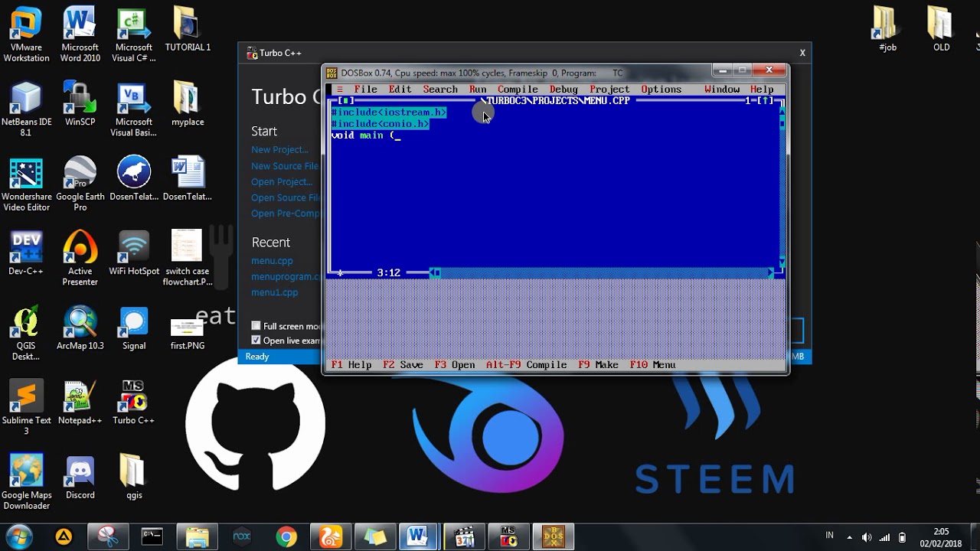Open the Help menu in Turbo C++ editor
Viewport: 980px width, 551px height.
(x=762, y=90)
